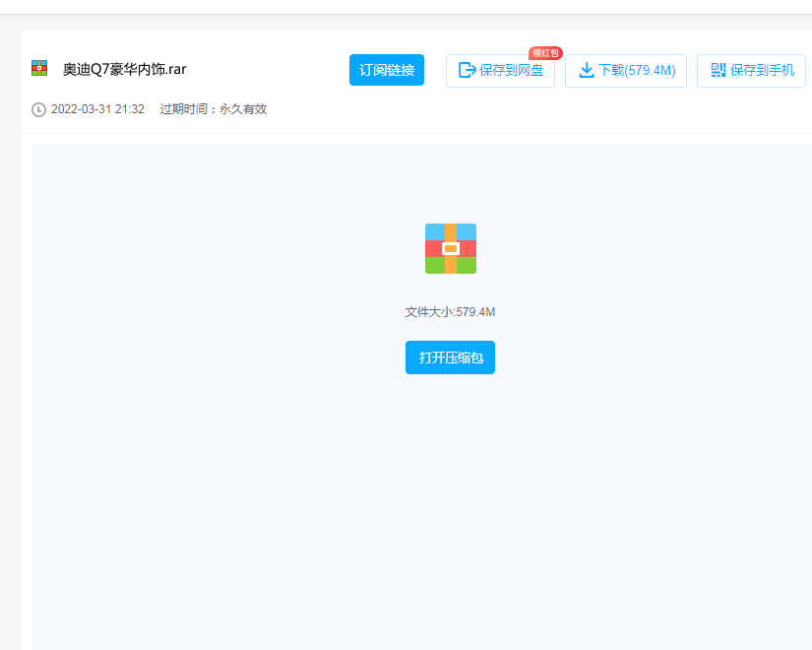This screenshot has height=650, width=812.
Task: Click the small colorful flag thumbnail next to the RAR name
Action: tap(37, 70)
